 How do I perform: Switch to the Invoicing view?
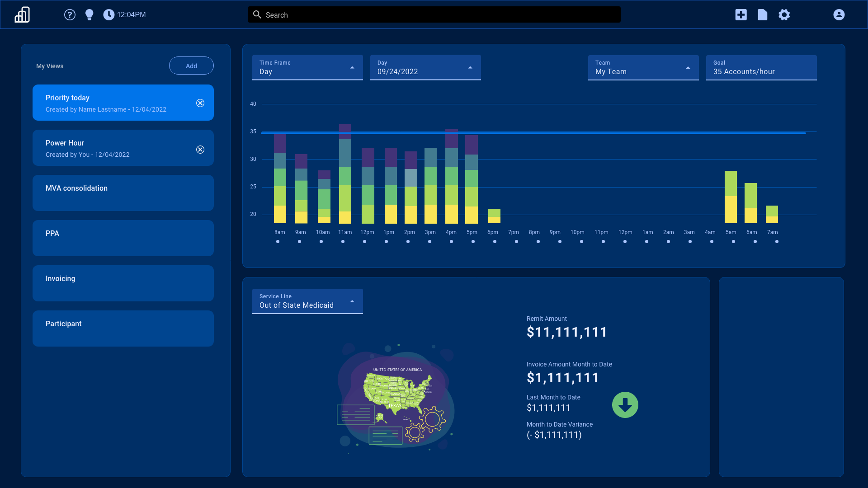pyautogui.click(x=123, y=283)
